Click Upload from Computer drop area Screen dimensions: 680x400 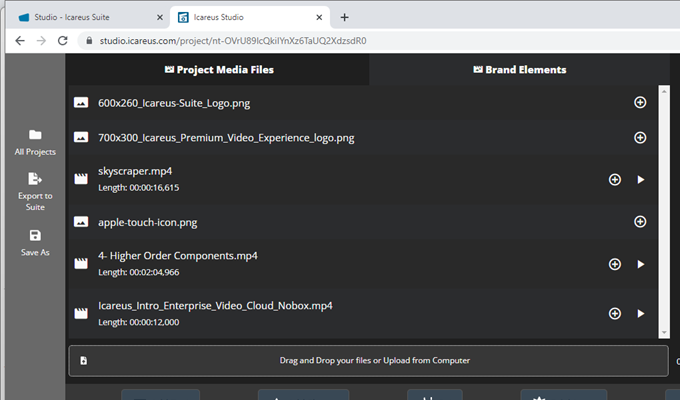368,360
